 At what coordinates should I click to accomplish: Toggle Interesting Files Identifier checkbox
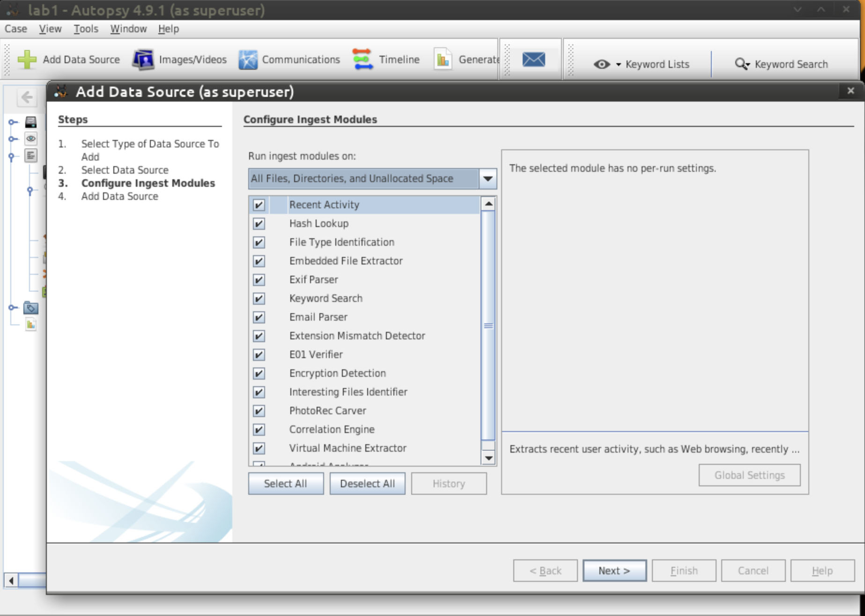click(x=259, y=392)
